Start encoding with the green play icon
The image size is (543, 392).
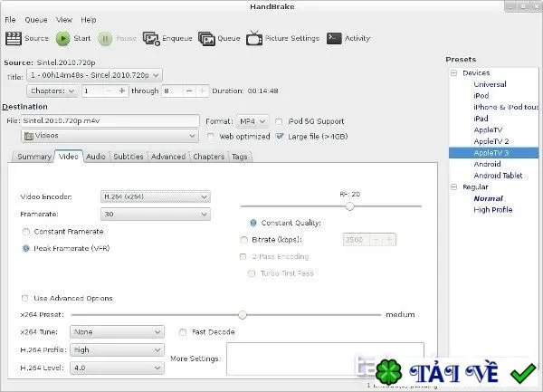tap(63, 38)
